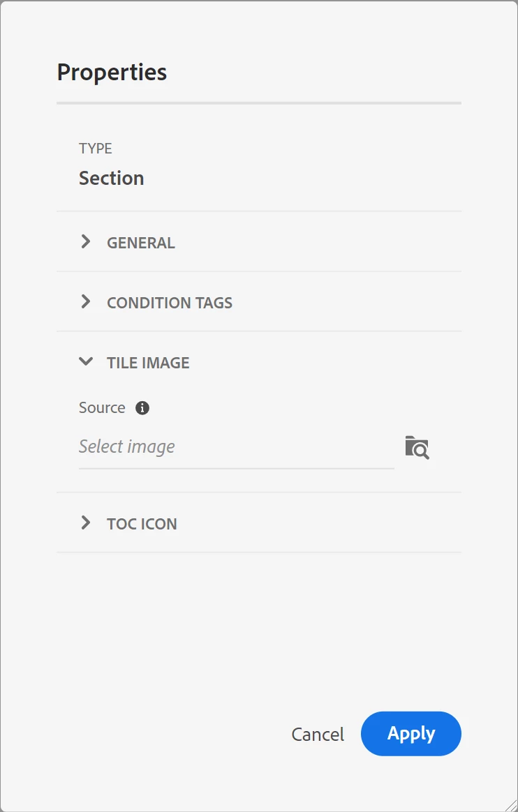Click the TILE IMAGE heading text
Screen dimensions: 518x812
tap(148, 363)
